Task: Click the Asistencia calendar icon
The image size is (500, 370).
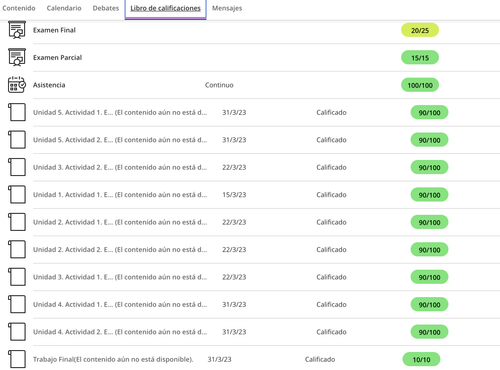Action: pyautogui.click(x=17, y=85)
